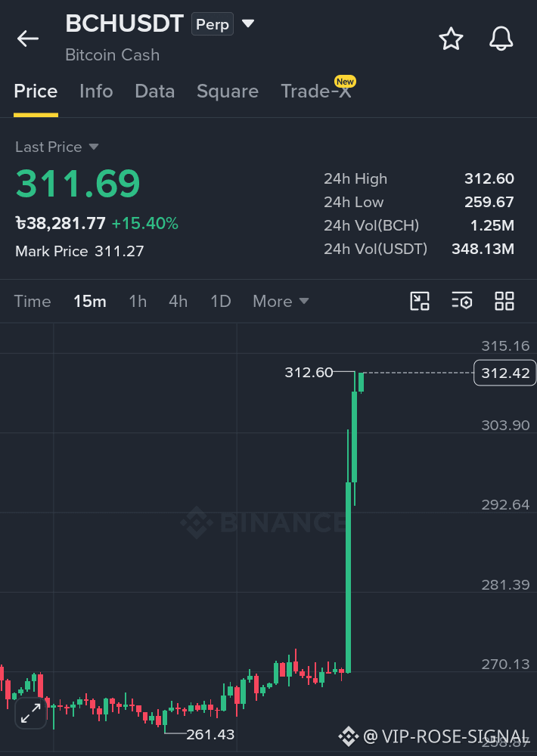Expand chart to fullscreen with arrows icon
Screen dimensions: 537x756
coord(31,713)
